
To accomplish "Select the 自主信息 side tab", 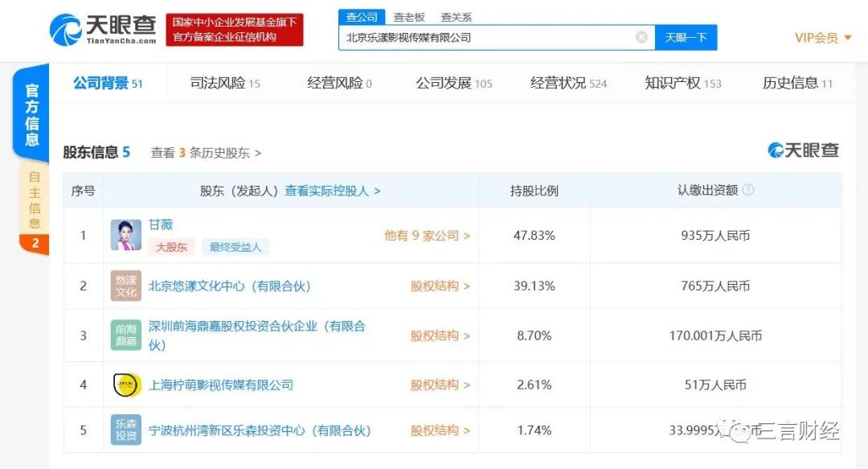I will click(x=34, y=200).
